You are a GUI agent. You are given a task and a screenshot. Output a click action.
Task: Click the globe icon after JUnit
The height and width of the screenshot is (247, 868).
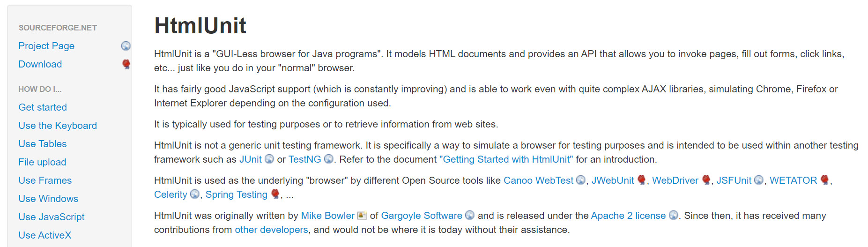(x=269, y=159)
